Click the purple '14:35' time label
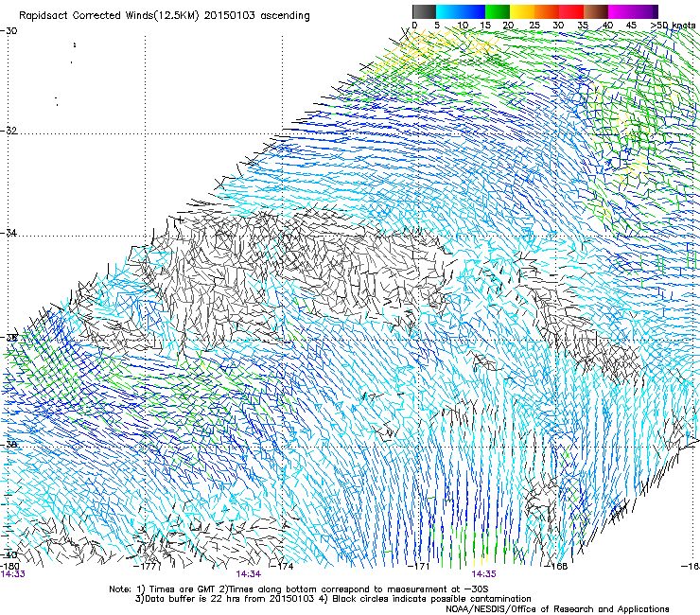 [483, 574]
